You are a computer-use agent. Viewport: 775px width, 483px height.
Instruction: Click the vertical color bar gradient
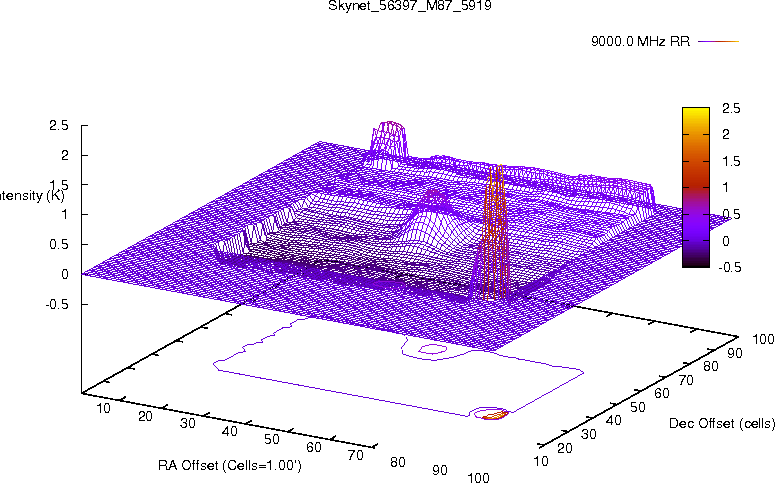(695, 187)
